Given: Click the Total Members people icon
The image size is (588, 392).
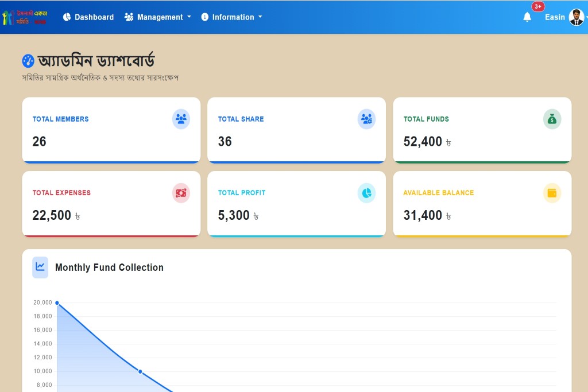Looking at the screenshot, I should click(181, 119).
